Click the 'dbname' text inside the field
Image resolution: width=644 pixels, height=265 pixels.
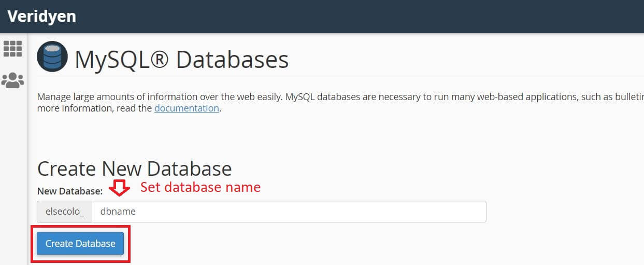pos(115,212)
